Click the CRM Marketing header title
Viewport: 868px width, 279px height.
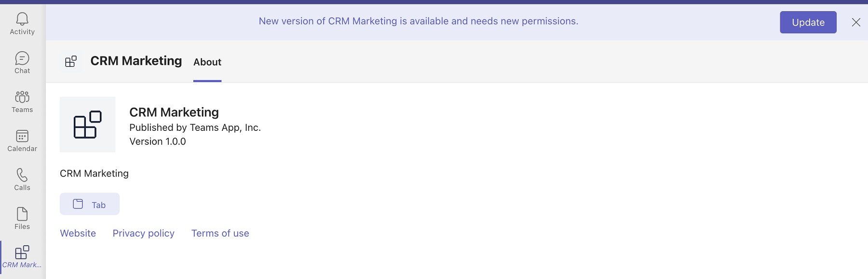136,61
